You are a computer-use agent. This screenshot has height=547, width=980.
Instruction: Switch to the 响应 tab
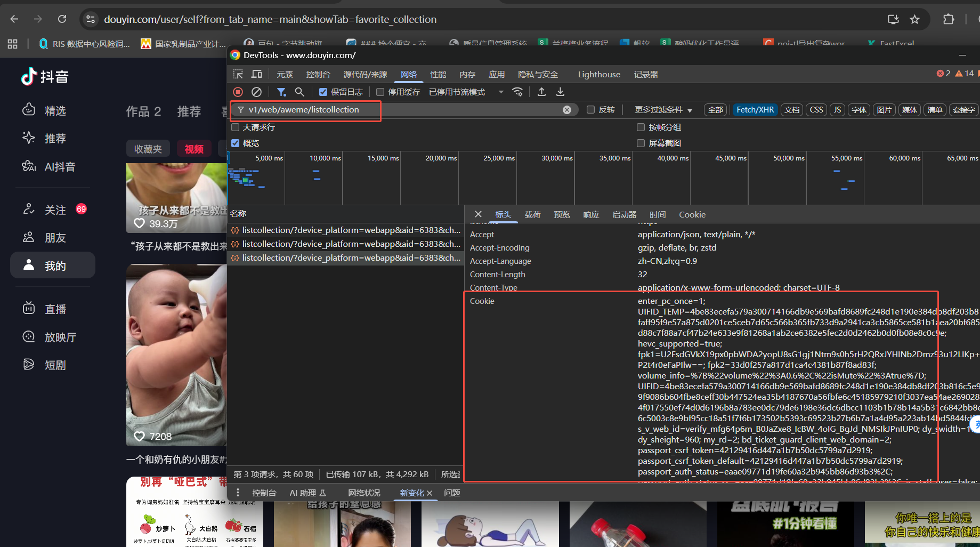(591, 214)
